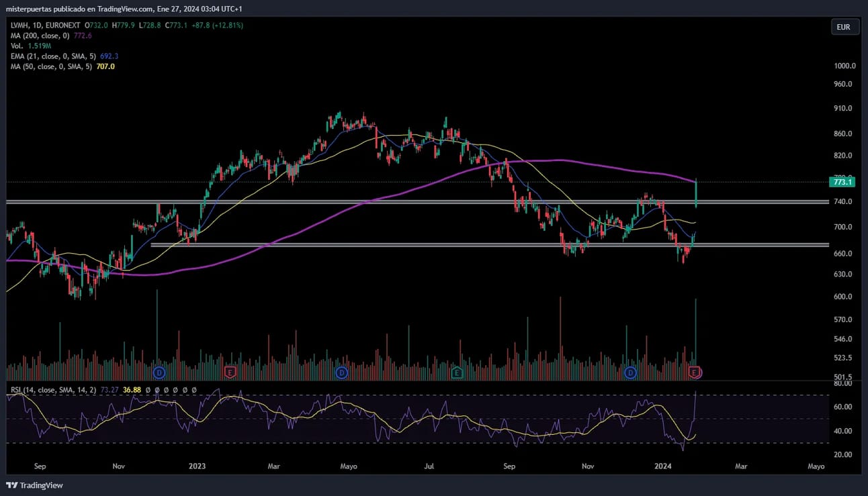Screen dimensions: 868x496
Task: Select the MA (200, close, 0) legend
Action: click(x=42, y=36)
